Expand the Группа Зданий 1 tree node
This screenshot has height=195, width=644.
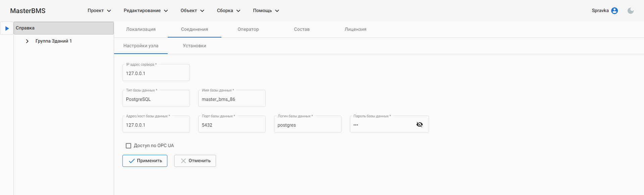pos(27,41)
